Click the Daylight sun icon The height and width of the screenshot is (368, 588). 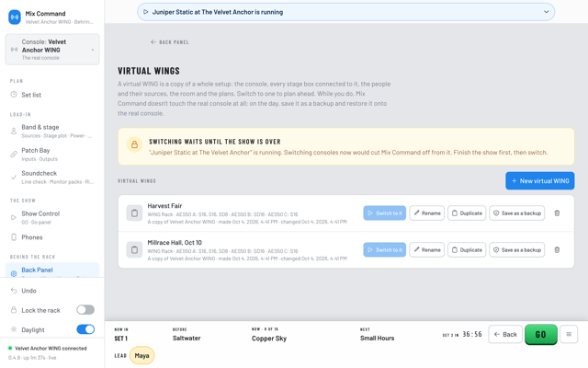click(14, 329)
